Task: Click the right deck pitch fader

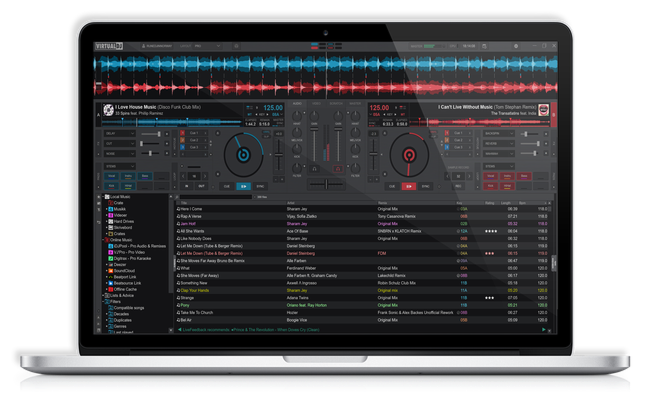Action: coord(373,155)
